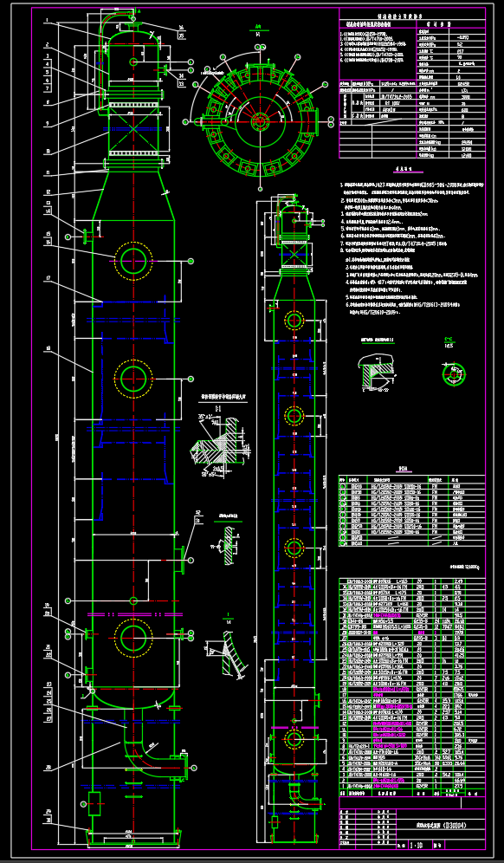Open the design data table in the top-right corner

(412, 84)
